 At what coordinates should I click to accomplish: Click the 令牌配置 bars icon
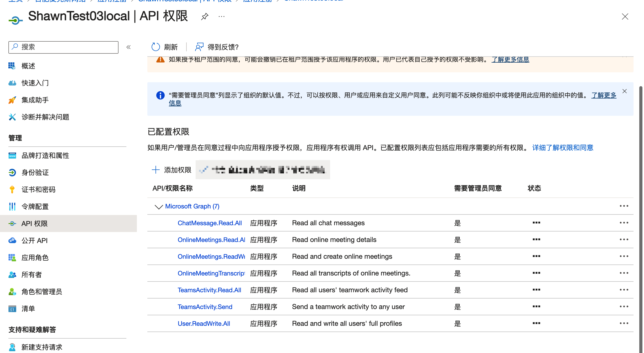[12, 207]
